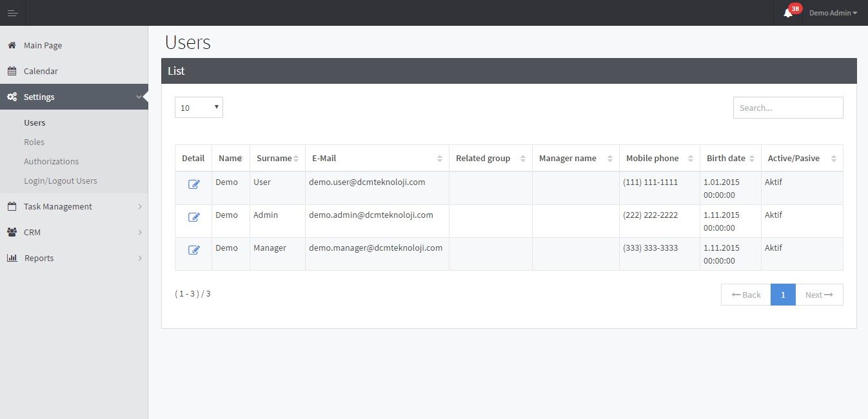Click the Task Management briefcase icon
The height and width of the screenshot is (419, 868).
click(12, 206)
